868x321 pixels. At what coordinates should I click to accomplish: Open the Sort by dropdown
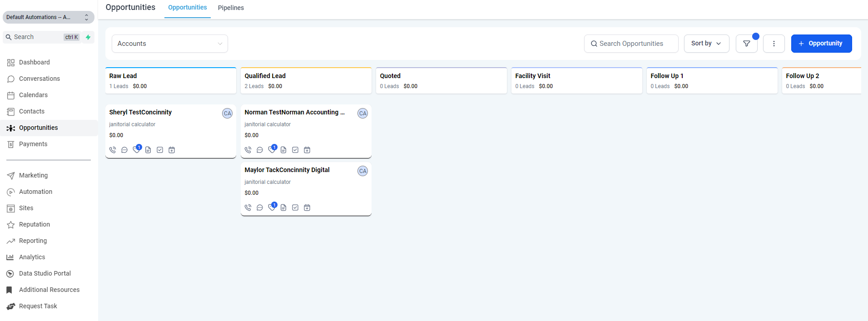[706, 44]
